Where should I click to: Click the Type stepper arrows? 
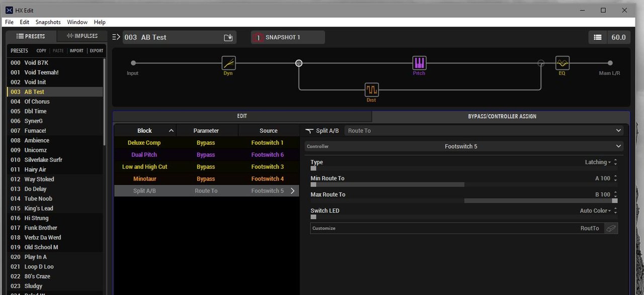[x=615, y=162]
